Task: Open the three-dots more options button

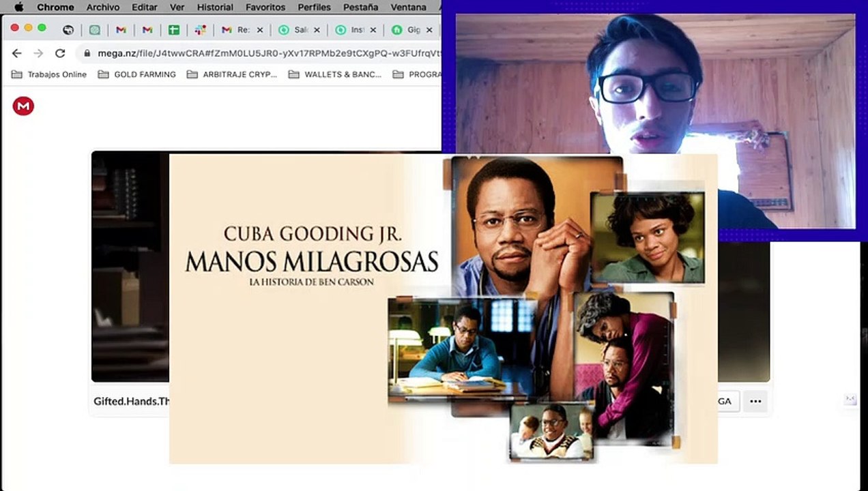Action: click(755, 401)
